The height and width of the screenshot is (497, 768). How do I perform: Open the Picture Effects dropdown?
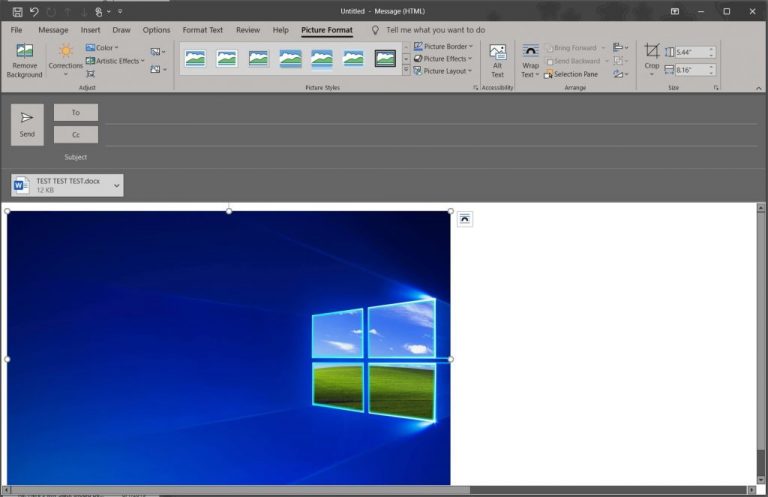443,58
